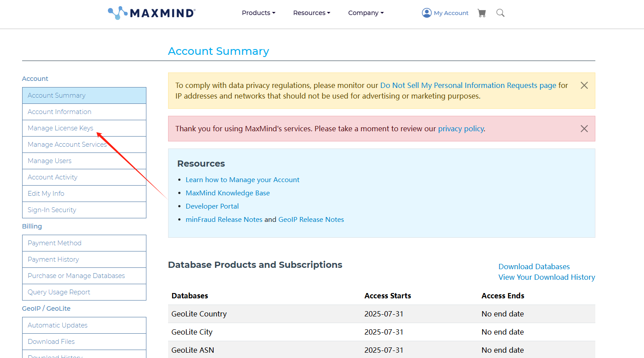Click the Access Ends column header

[x=503, y=296]
